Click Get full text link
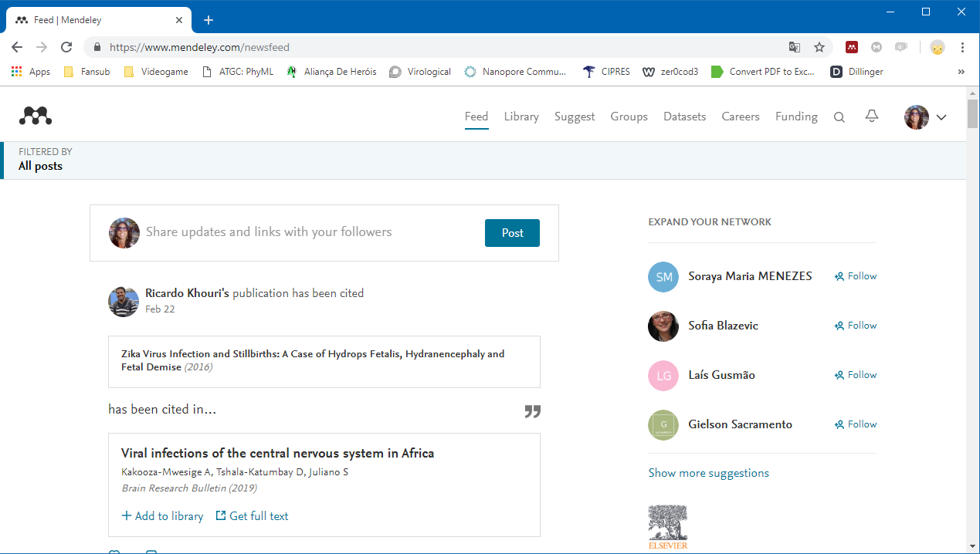 point(252,516)
